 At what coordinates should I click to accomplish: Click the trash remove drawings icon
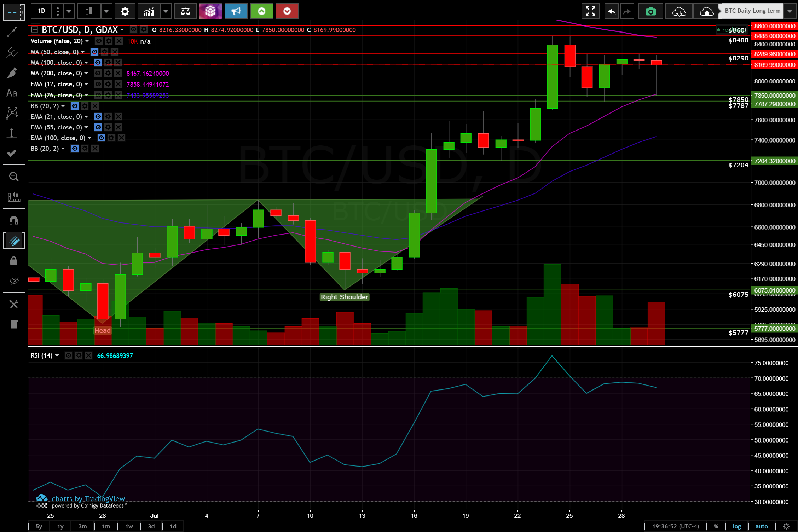(14, 324)
